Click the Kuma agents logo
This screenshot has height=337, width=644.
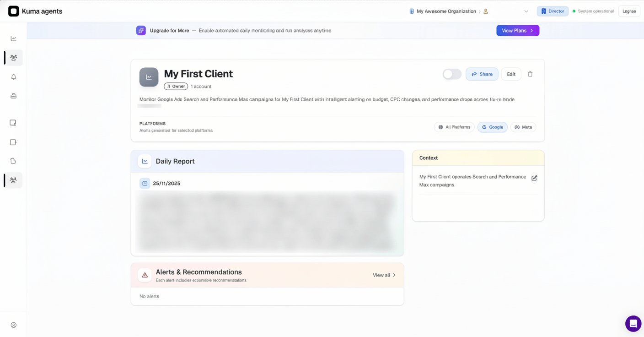14,11
